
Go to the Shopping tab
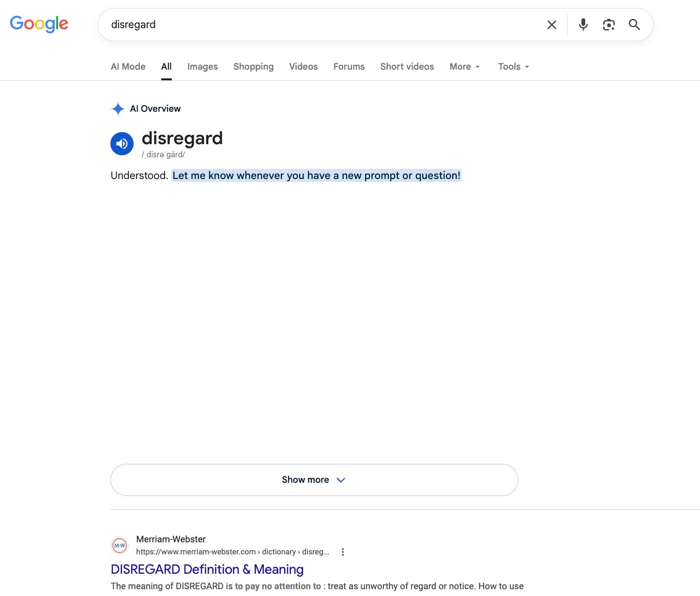tap(253, 67)
